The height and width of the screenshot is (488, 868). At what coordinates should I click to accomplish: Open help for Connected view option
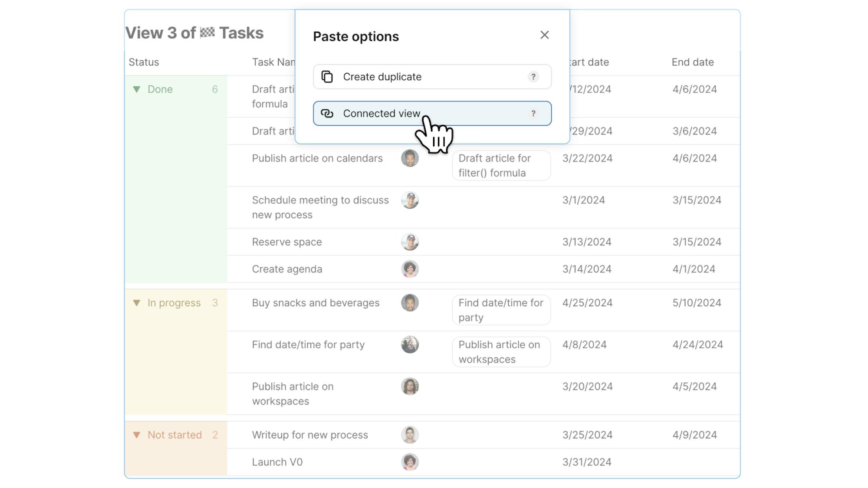pos(533,113)
